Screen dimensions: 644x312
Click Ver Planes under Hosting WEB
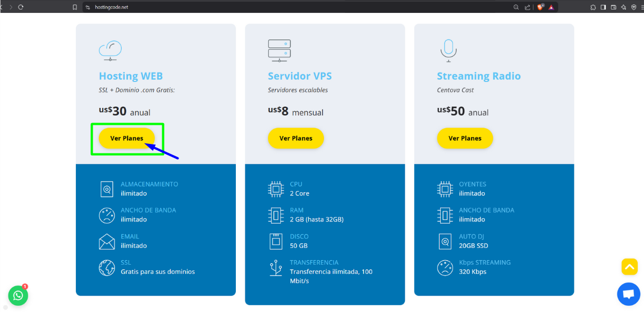[127, 138]
